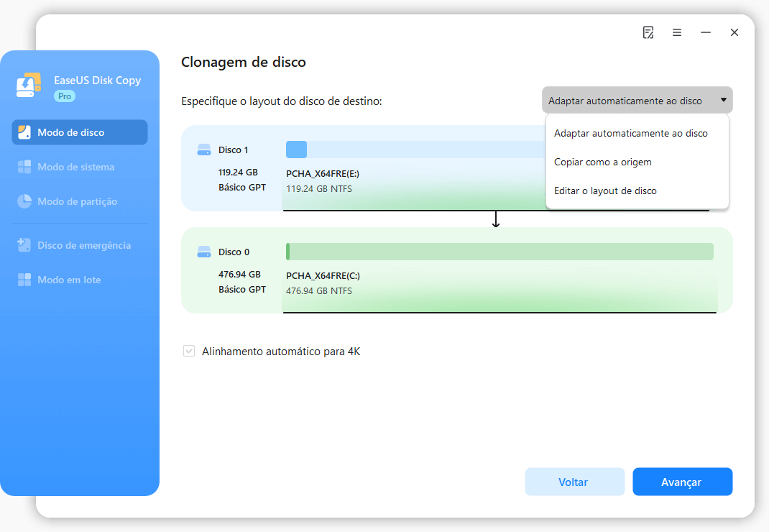Click the Disco 1 drive icon
The height and width of the screenshot is (532, 769).
[x=204, y=150]
